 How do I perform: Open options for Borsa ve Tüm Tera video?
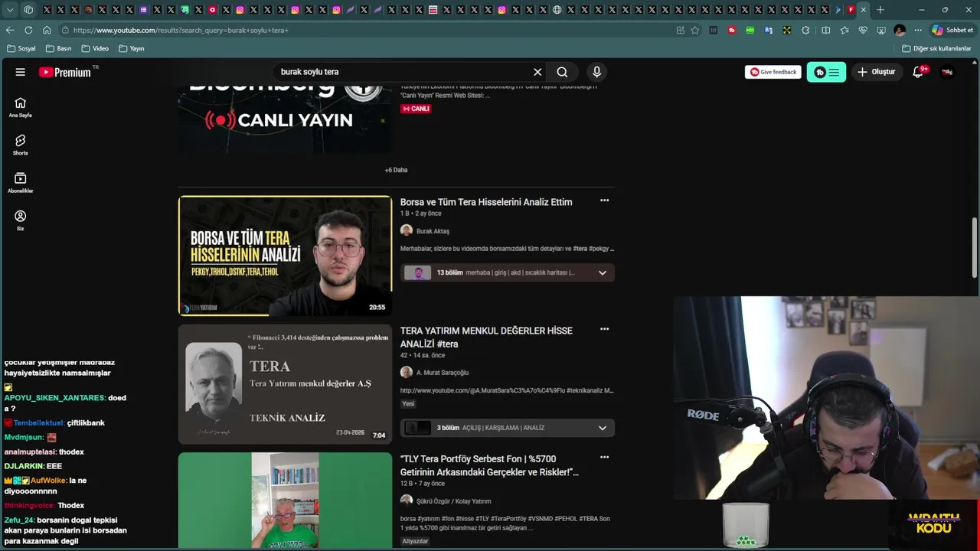(x=604, y=201)
